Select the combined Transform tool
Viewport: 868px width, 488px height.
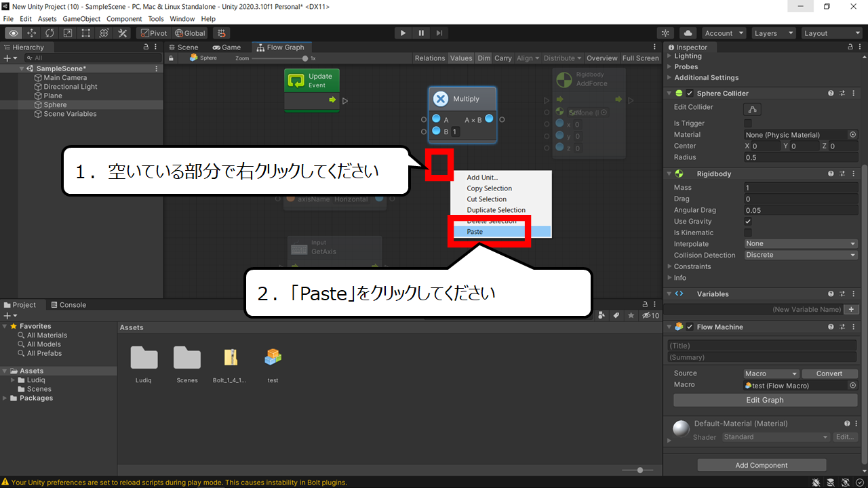104,33
